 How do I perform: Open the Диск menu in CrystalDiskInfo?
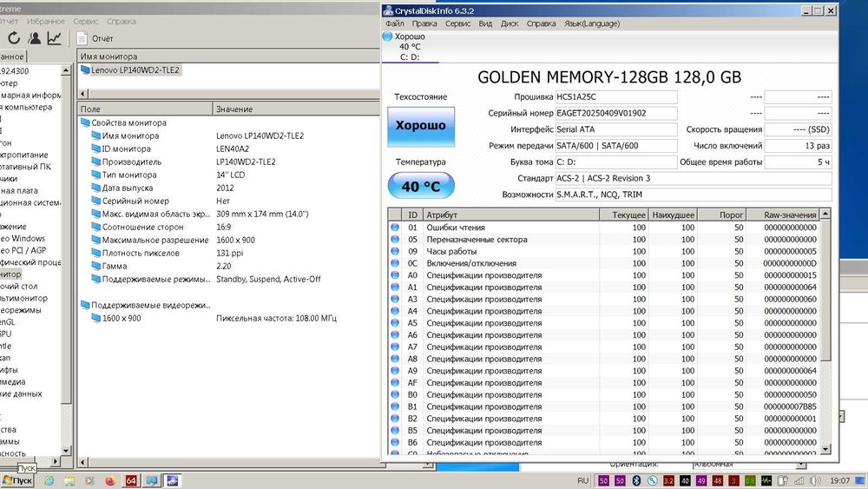tap(510, 23)
